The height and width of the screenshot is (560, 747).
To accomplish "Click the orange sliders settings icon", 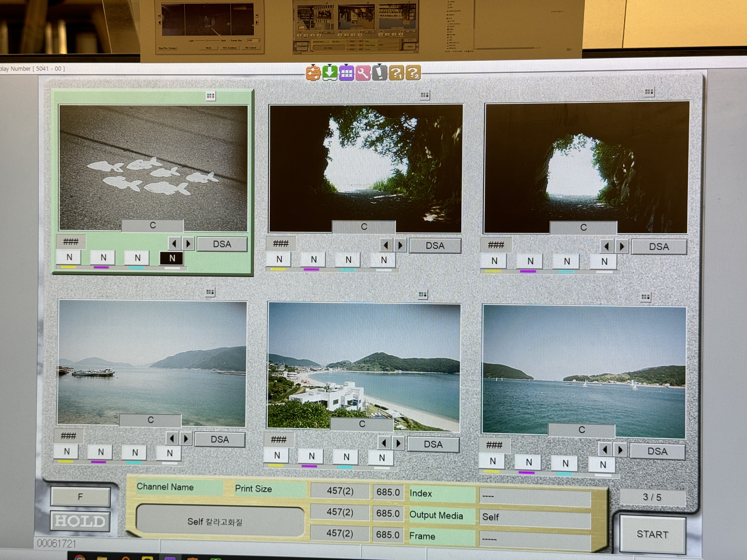I will point(313,73).
